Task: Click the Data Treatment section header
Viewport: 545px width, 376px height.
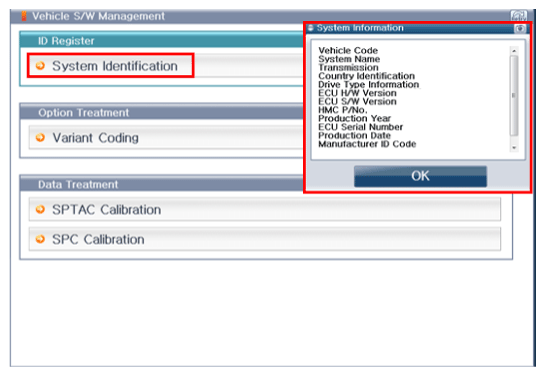Action: coord(162,184)
